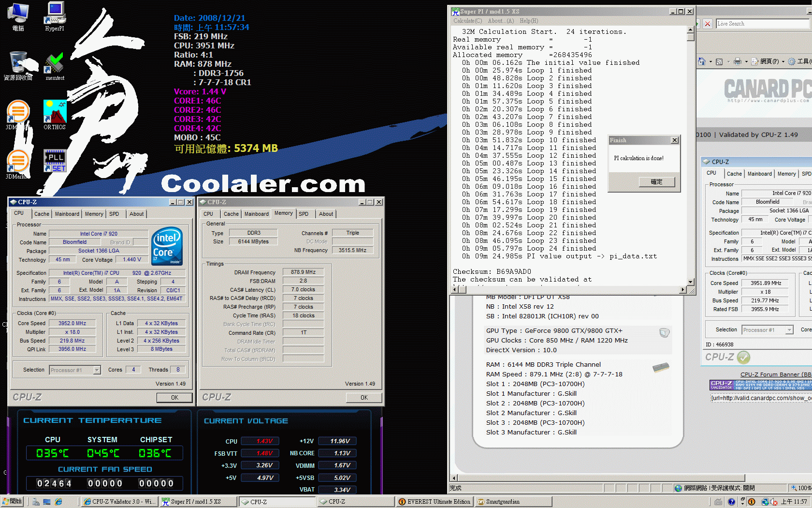Switch to Mainboard tab in left CPU-Z window

tap(67, 214)
